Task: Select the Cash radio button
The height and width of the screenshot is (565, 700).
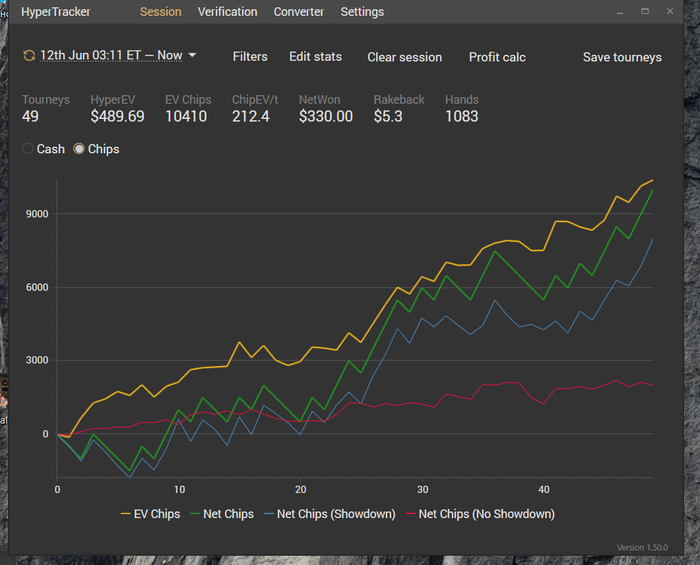Action: (28, 149)
